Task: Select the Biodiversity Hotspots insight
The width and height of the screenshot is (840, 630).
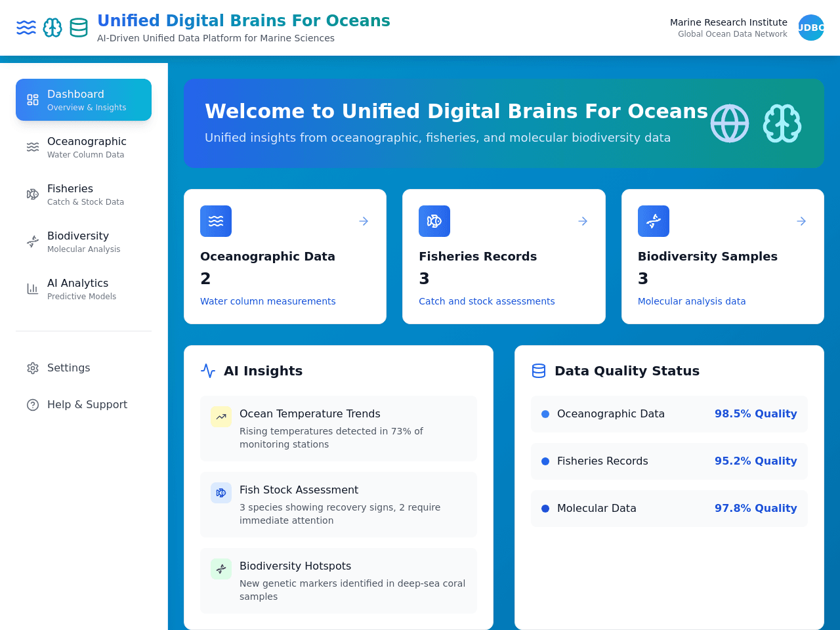Action: (x=339, y=581)
